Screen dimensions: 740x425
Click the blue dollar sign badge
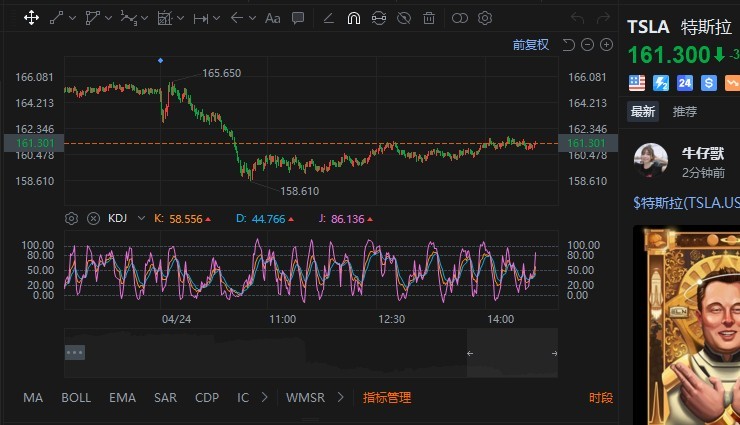coord(708,83)
